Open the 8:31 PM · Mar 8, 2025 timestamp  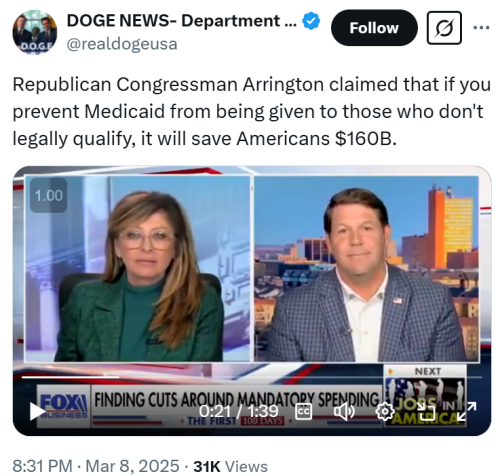96,466
